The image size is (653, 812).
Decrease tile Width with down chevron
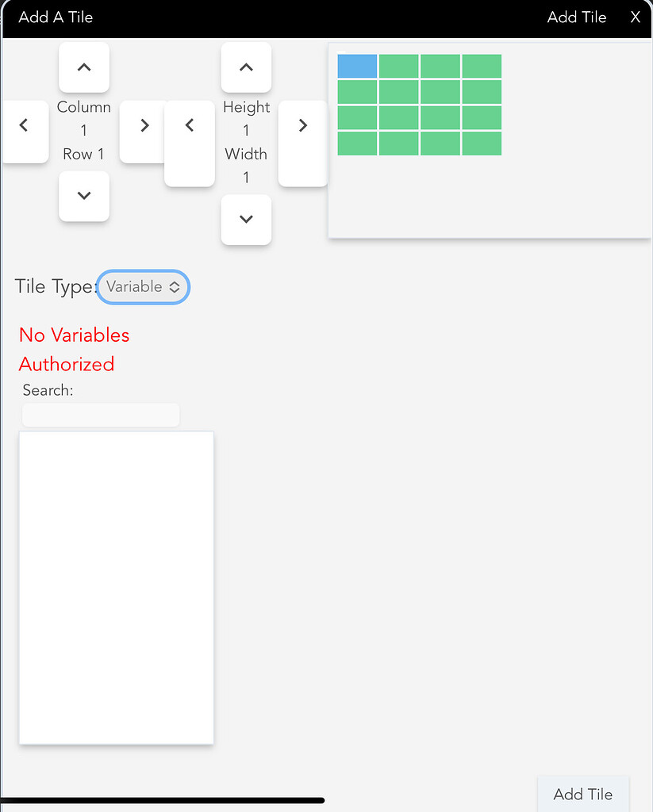pos(246,220)
